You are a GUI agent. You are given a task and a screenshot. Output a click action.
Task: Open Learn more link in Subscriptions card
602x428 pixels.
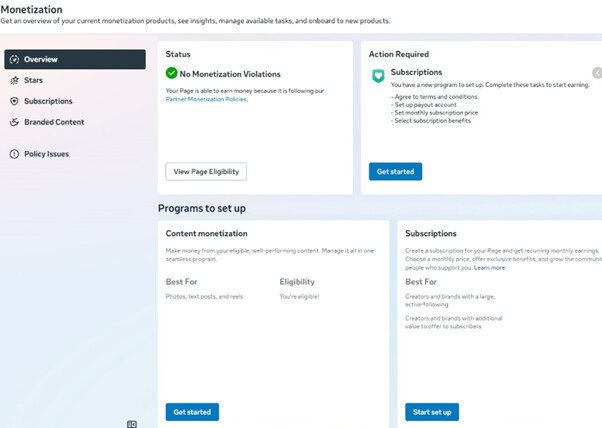pos(490,268)
